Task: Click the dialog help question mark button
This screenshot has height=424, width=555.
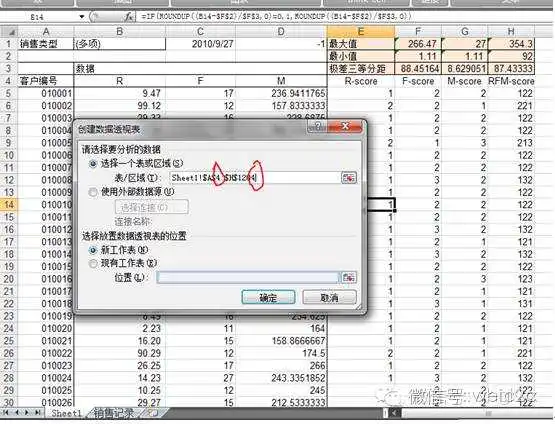Action: (x=318, y=126)
